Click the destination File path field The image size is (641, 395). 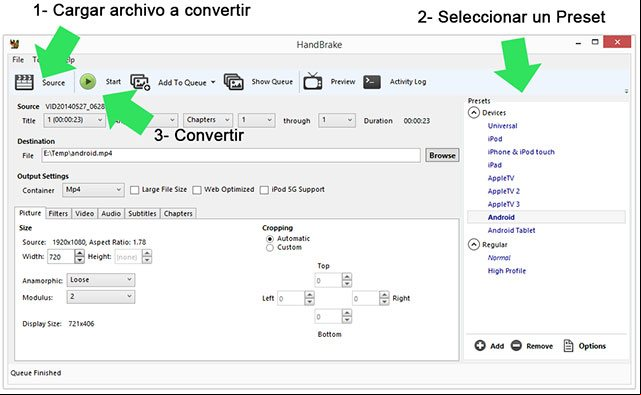[x=231, y=155]
